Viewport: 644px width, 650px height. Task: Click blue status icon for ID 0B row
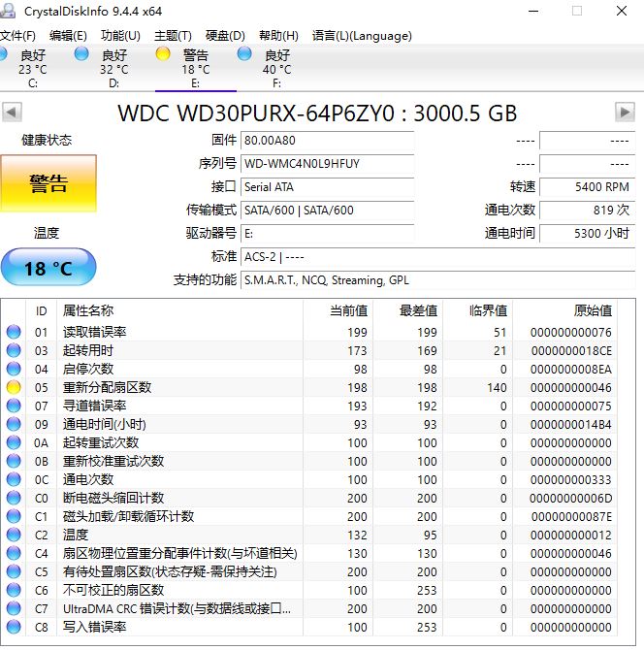14,461
